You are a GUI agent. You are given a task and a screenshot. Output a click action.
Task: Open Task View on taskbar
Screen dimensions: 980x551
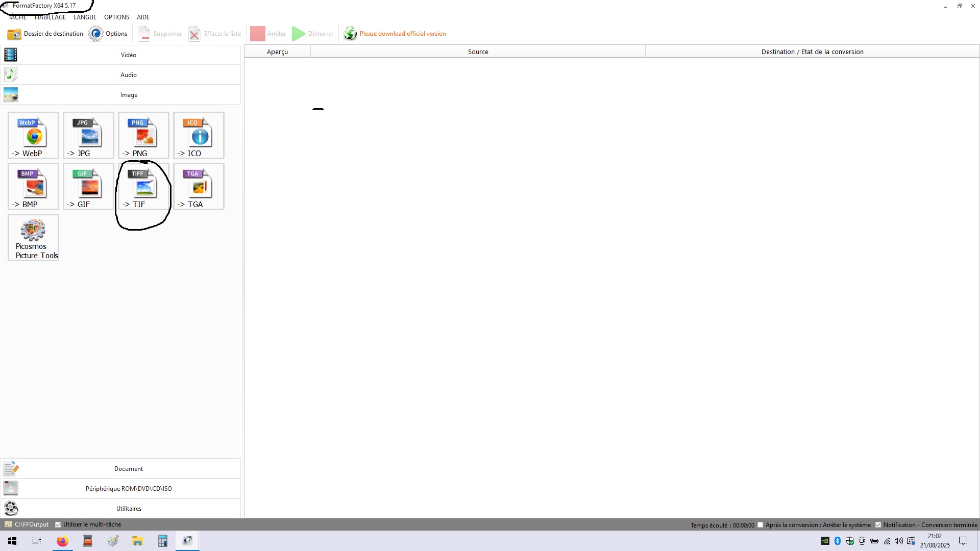(x=37, y=541)
